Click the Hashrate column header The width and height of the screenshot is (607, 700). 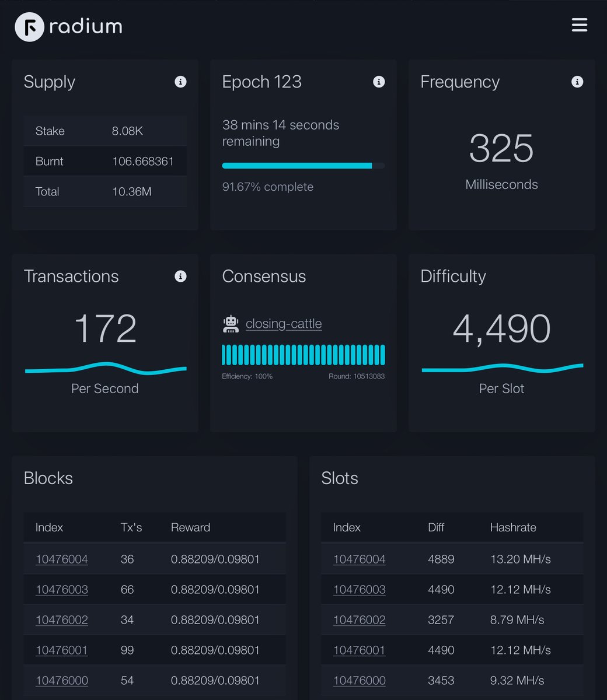pos(513,527)
